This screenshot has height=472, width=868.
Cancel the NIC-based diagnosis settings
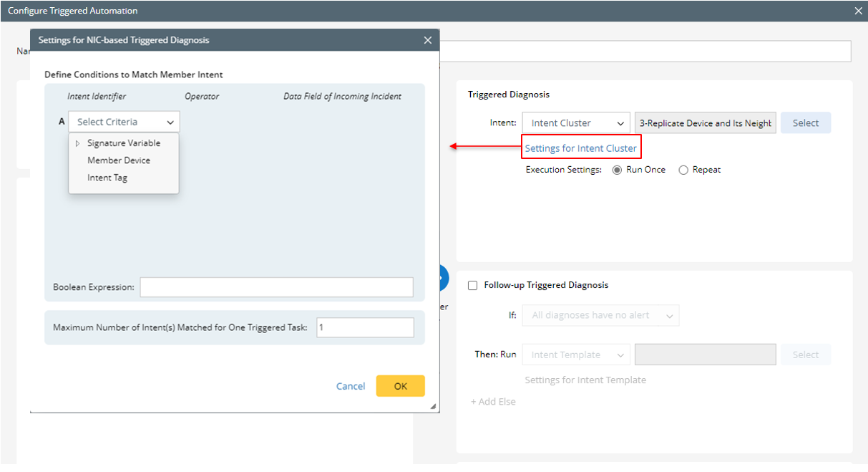(351, 386)
